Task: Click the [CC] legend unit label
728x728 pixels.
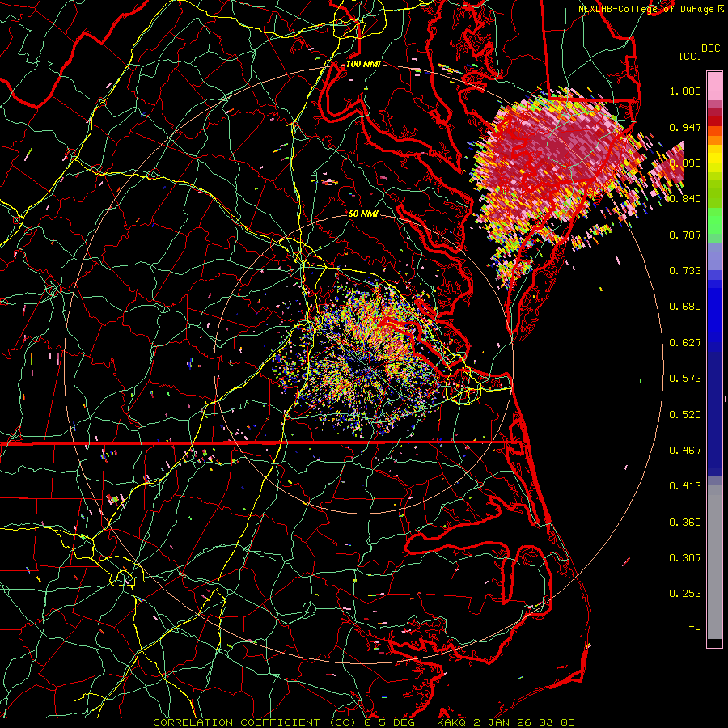Action: [x=691, y=56]
